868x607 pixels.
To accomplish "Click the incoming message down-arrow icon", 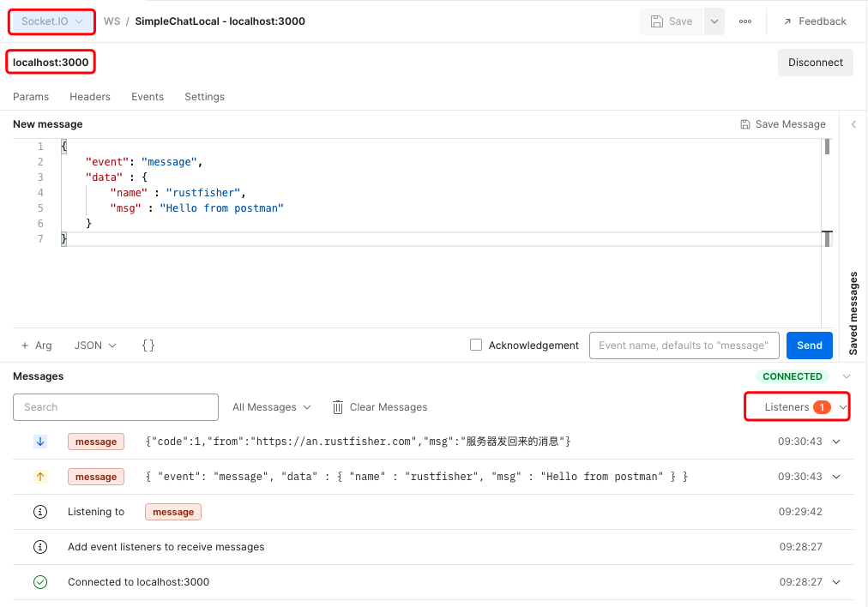I will (40, 442).
